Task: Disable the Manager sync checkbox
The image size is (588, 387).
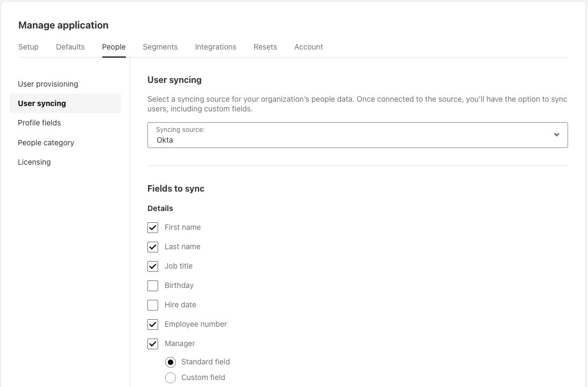Action: point(153,343)
